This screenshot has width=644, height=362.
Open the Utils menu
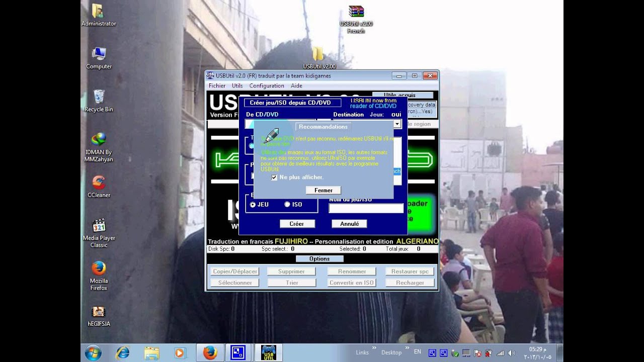[237, 86]
